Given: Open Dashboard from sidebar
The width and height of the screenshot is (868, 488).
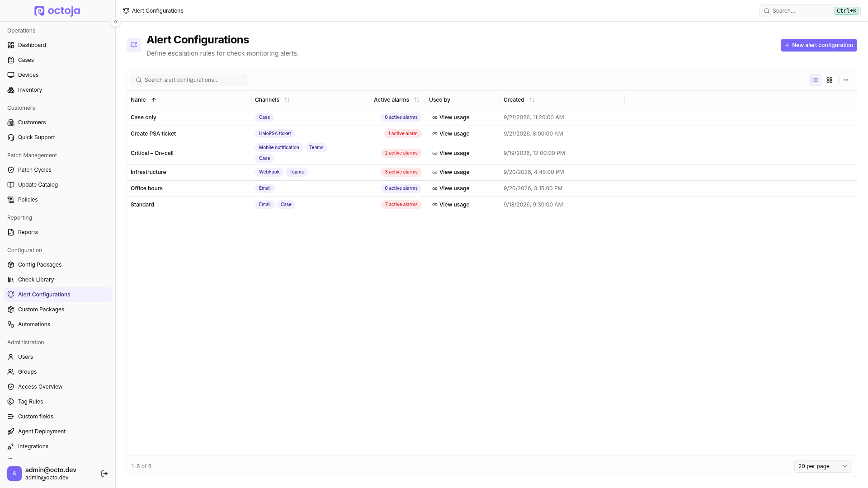Looking at the screenshot, I should pyautogui.click(x=57, y=45).
